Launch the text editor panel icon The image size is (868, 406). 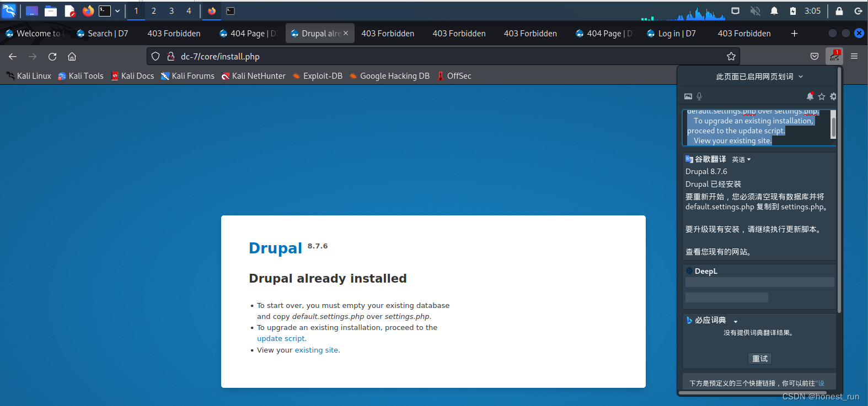click(69, 10)
